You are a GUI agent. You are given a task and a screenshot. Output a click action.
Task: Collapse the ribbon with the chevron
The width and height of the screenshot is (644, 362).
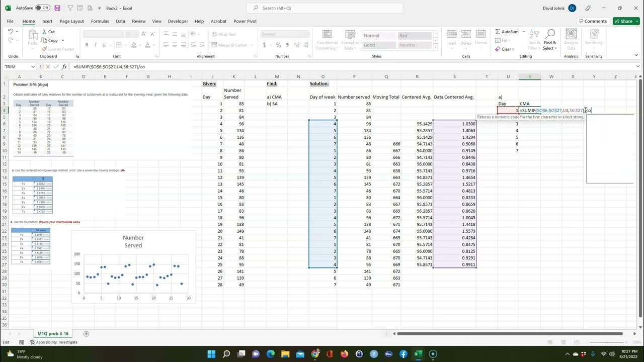(637, 56)
